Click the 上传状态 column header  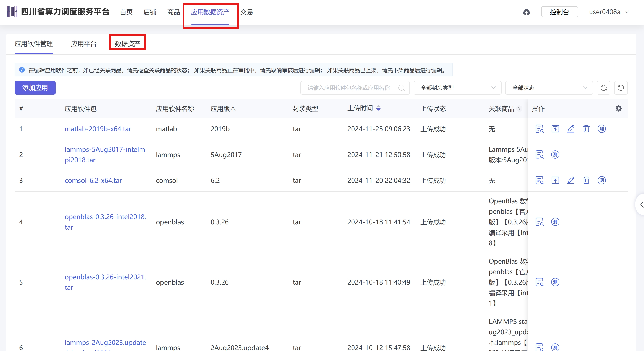click(x=433, y=109)
